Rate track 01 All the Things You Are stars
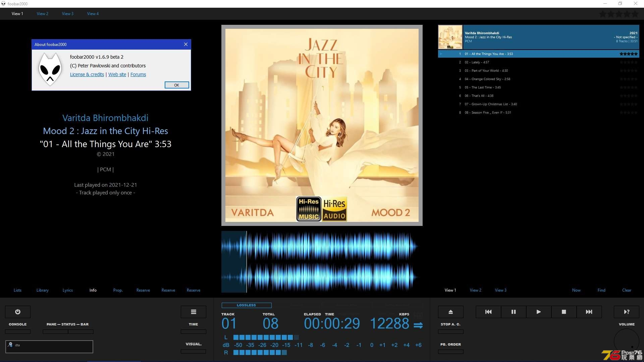644x362 pixels. click(x=628, y=54)
